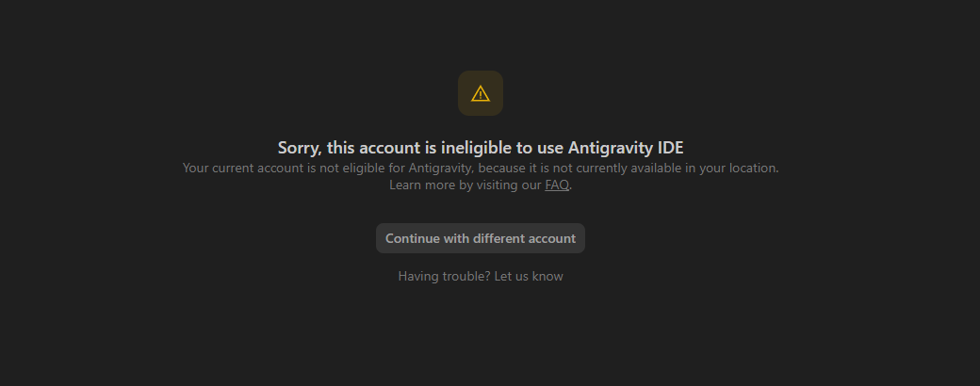Click 'Your current account' in the description
Image resolution: width=980 pixels, height=386 pixels.
point(243,168)
